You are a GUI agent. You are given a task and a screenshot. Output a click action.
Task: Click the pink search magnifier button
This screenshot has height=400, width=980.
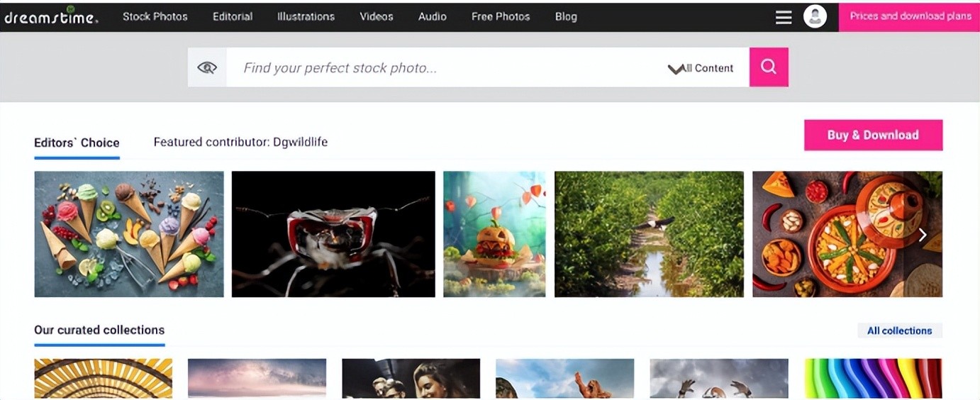click(769, 67)
